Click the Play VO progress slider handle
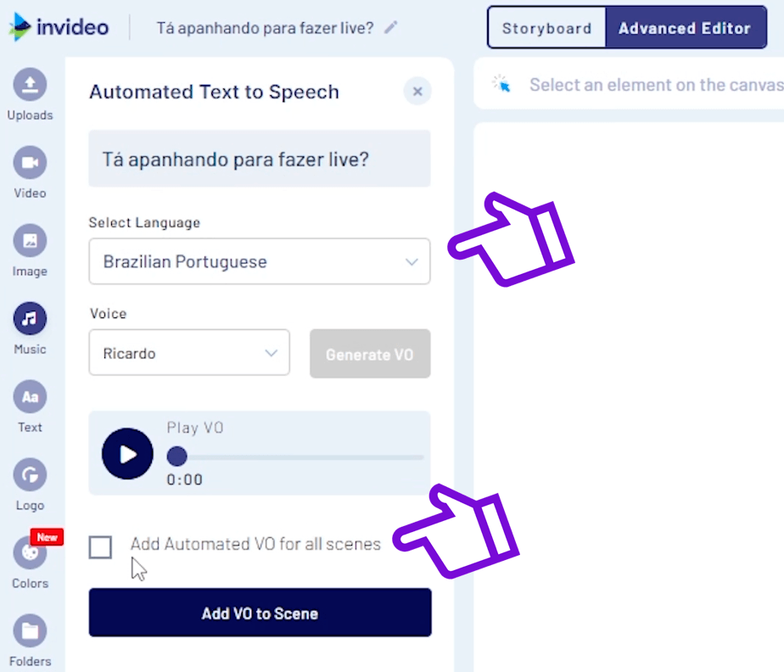The width and height of the screenshot is (784, 672). coord(177,456)
